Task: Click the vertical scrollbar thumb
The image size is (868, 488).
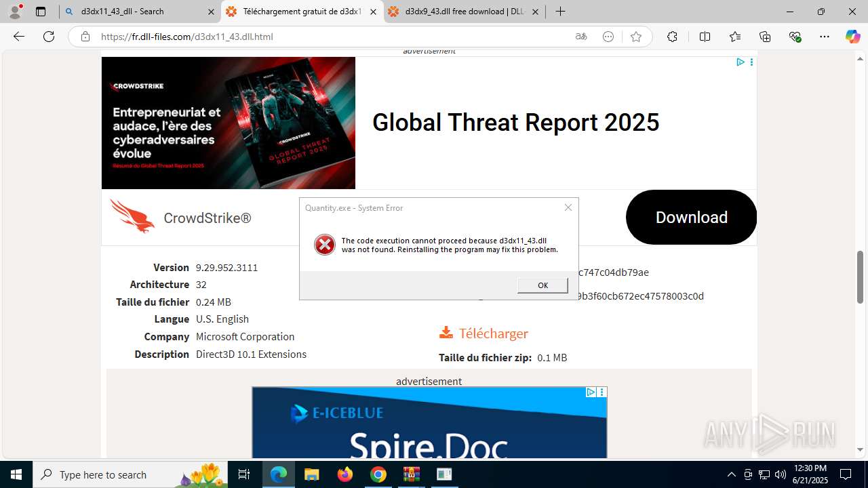Action: (861, 277)
